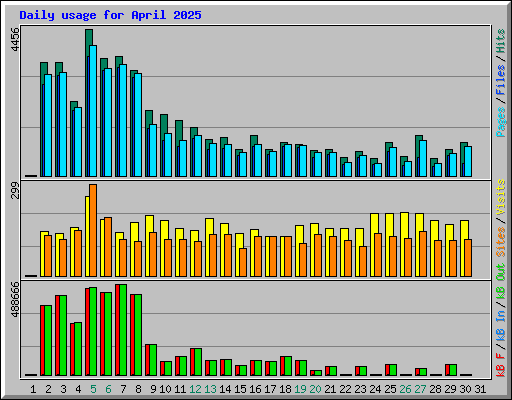Image resolution: width=512 pixels, height=400 pixels.
Task: Click the 'Daily usage for April 2025' title
Action: [110, 15]
